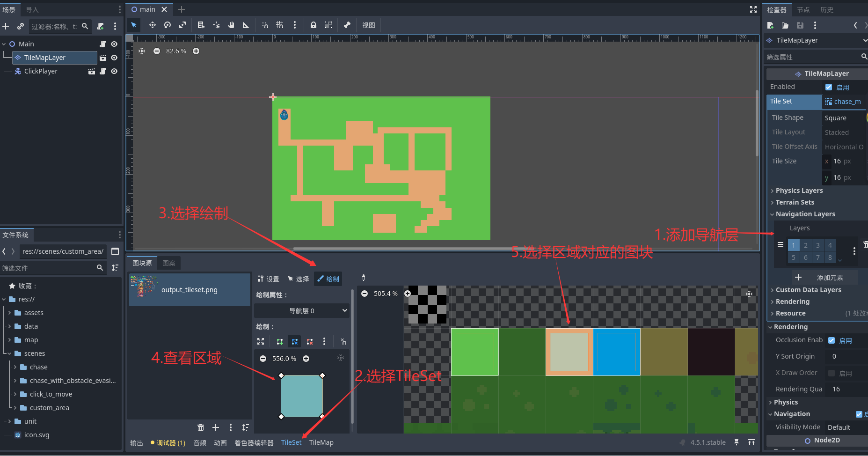
Task: Select the Move tool in the canvas toolbar
Action: pos(152,25)
